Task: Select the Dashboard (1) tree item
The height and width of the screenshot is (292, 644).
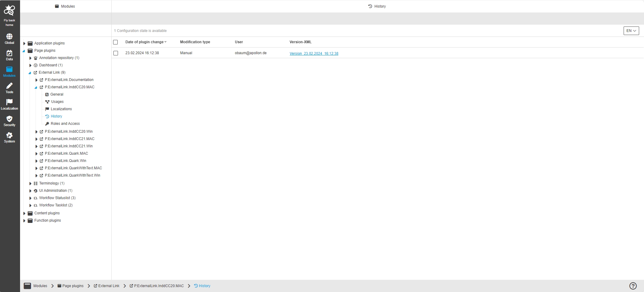Action: tap(51, 65)
